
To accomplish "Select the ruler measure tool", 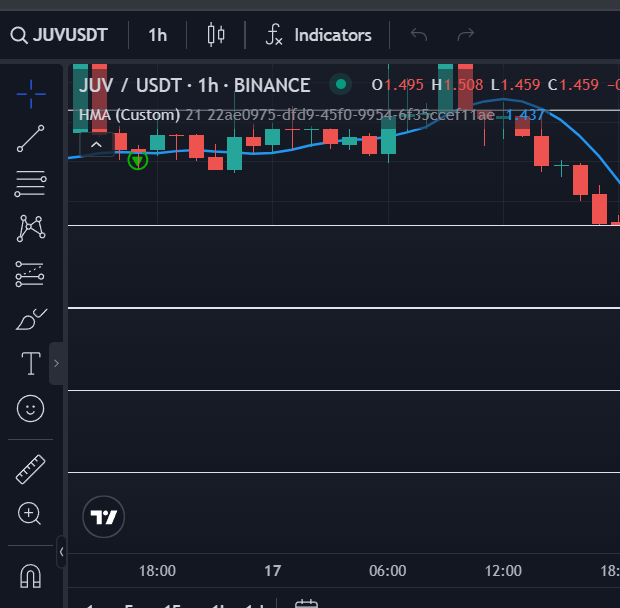I will point(30,469).
